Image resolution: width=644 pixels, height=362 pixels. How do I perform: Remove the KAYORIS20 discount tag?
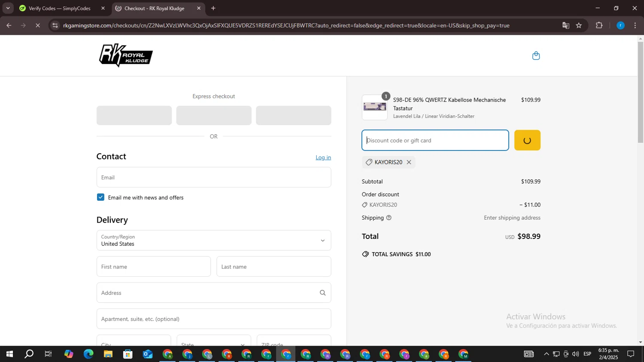pyautogui.click(x=409, y=162)
